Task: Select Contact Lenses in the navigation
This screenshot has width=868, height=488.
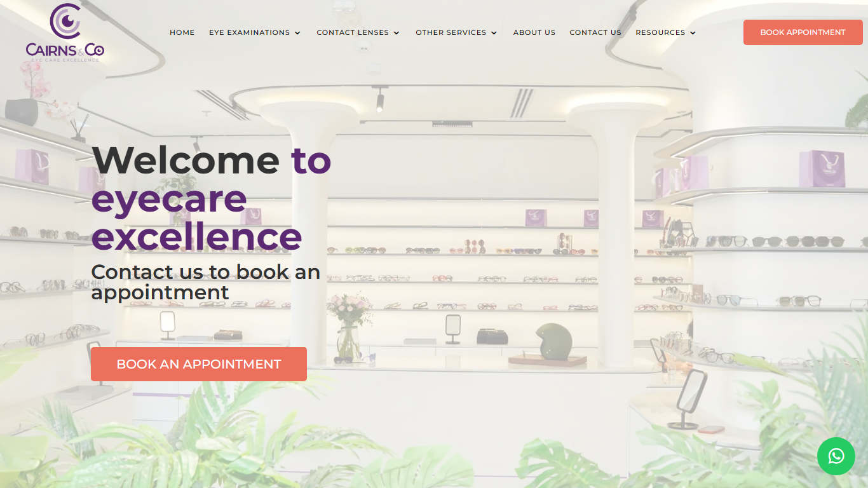Action: pos(353,32)
